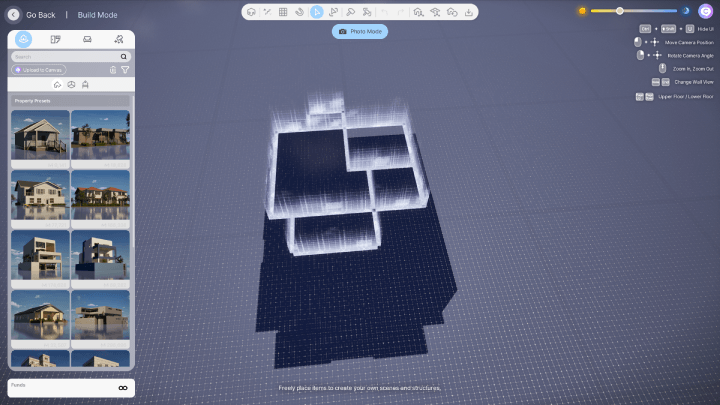Switch to the walls and doors construction tab
720x405 pixels.
point(56,39)
